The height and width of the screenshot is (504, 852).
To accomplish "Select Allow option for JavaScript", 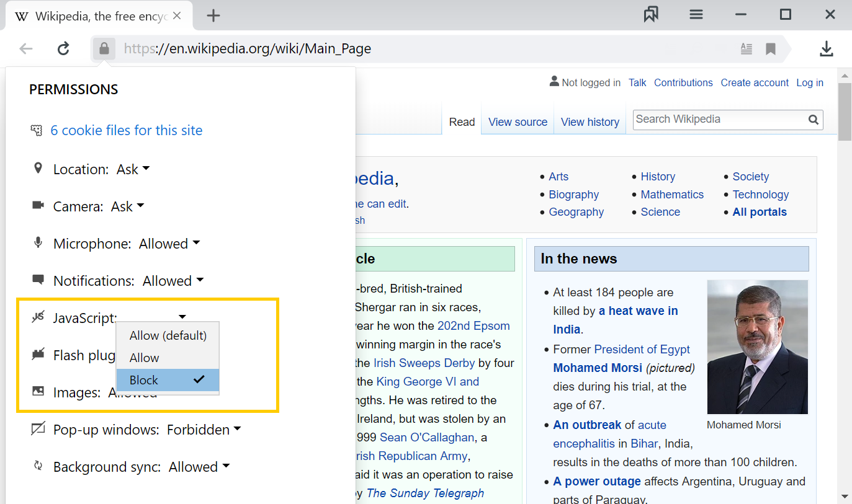I will [x=168, y=358].
